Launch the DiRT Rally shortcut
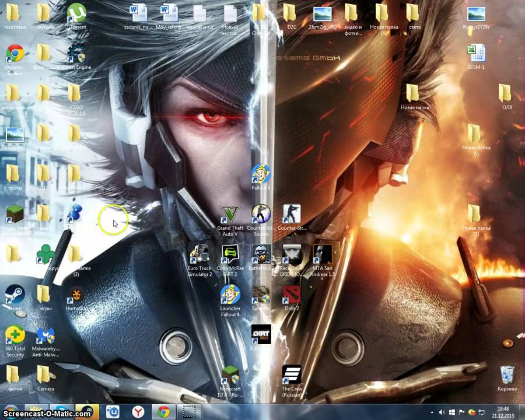 pyautogui.click(x=261, y=338)
